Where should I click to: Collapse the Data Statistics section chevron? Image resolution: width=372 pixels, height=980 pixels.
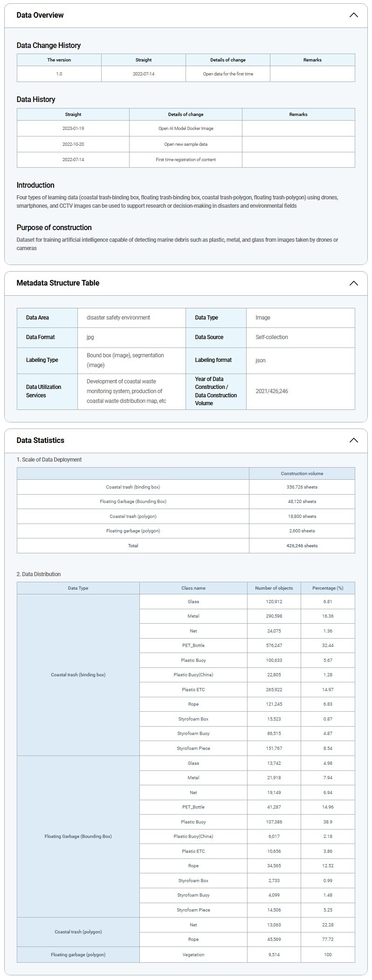[353, 440]
